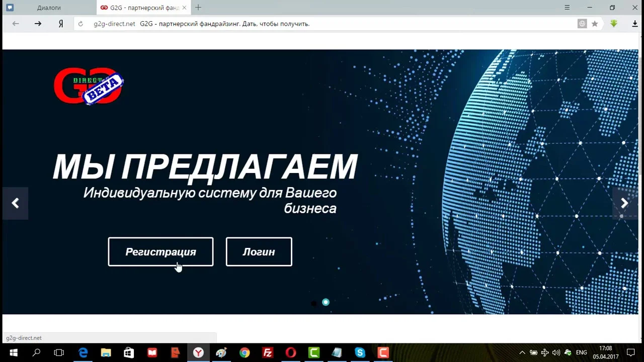Open the Регистрация registration button
Viewport: 644px width, 362px height.
pos(160,252)
